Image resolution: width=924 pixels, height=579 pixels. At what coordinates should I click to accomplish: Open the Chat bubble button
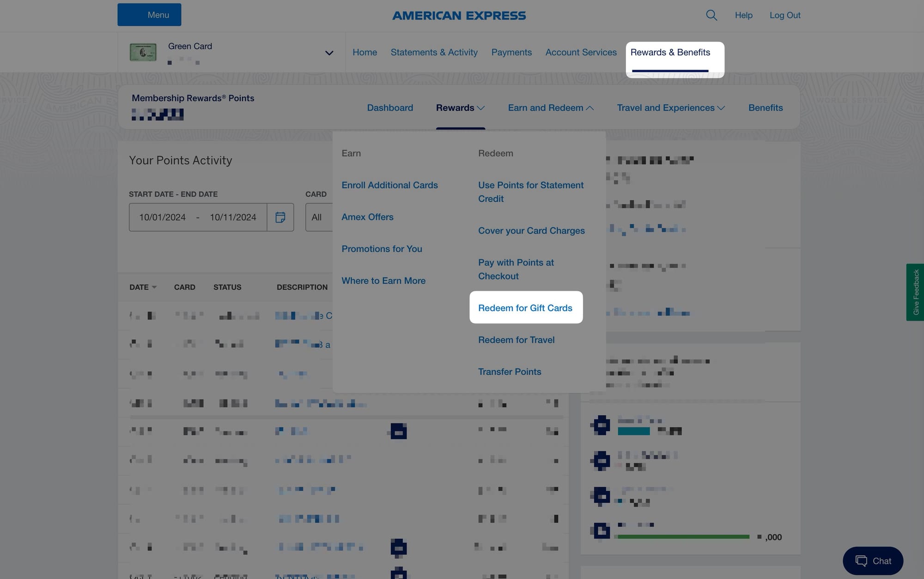coord(873,561)
